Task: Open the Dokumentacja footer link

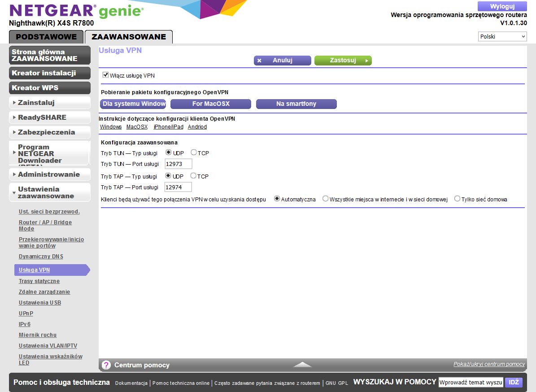Action: [x=131, y=383]
